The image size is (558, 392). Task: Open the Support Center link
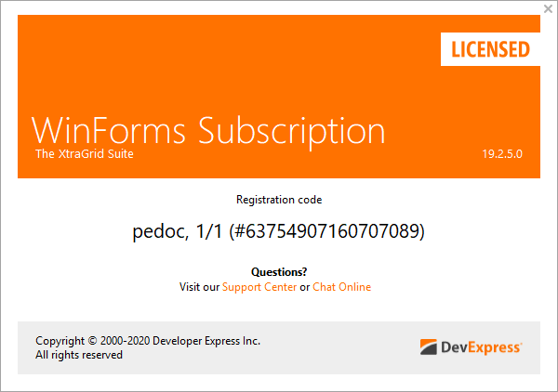coord(259,287)
